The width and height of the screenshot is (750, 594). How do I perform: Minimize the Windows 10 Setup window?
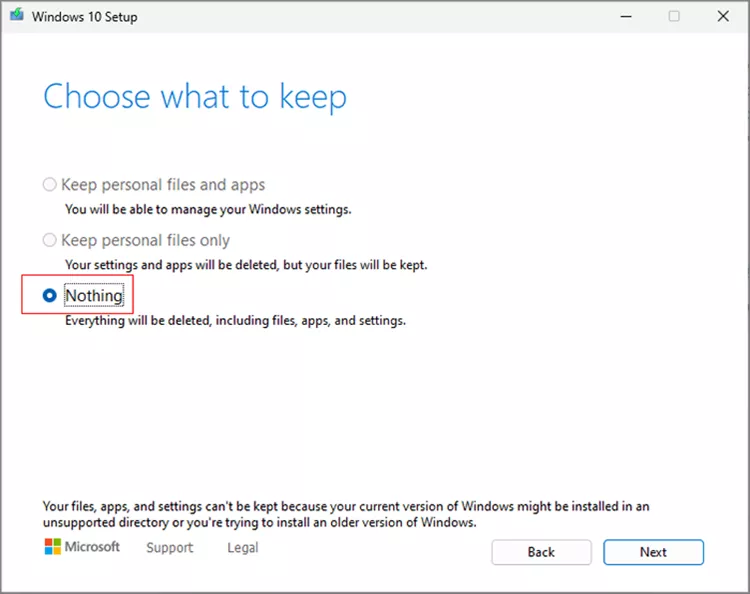[626, 16]
